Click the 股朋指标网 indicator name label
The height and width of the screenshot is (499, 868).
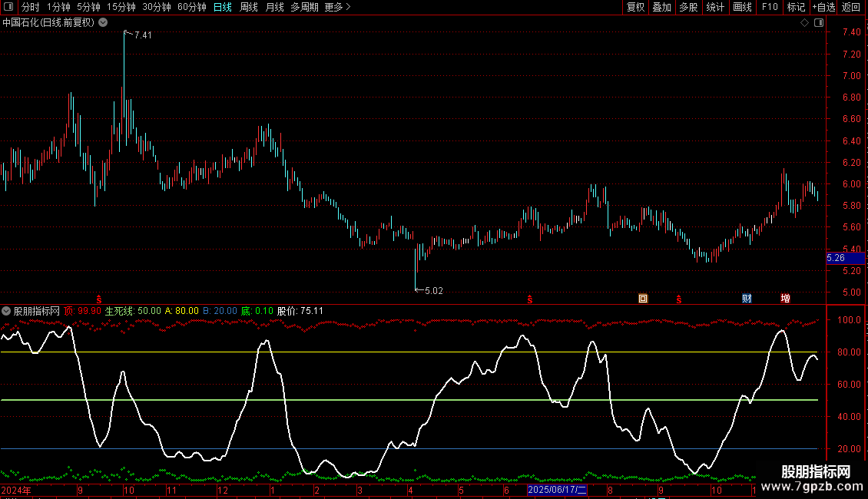pos(37,311)
